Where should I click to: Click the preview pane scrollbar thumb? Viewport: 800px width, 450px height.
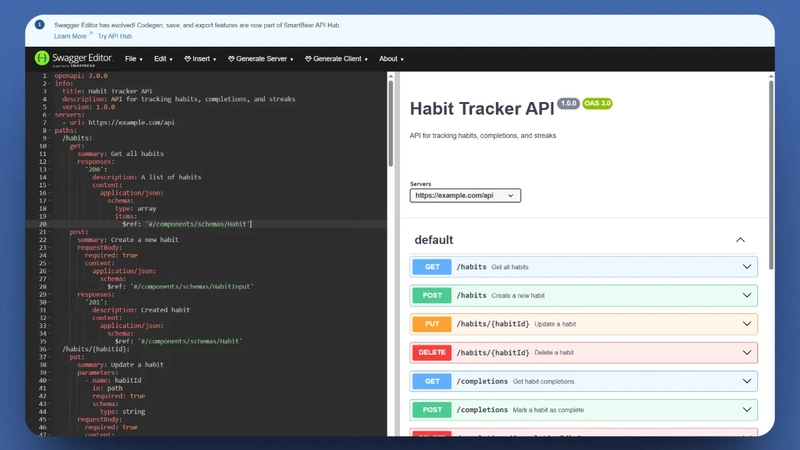point(771,174)
